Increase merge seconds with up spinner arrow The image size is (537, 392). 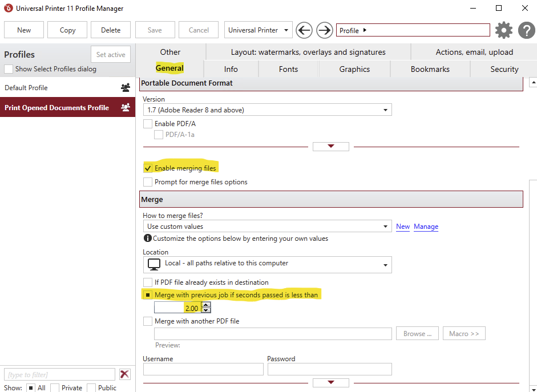point(206,305)
